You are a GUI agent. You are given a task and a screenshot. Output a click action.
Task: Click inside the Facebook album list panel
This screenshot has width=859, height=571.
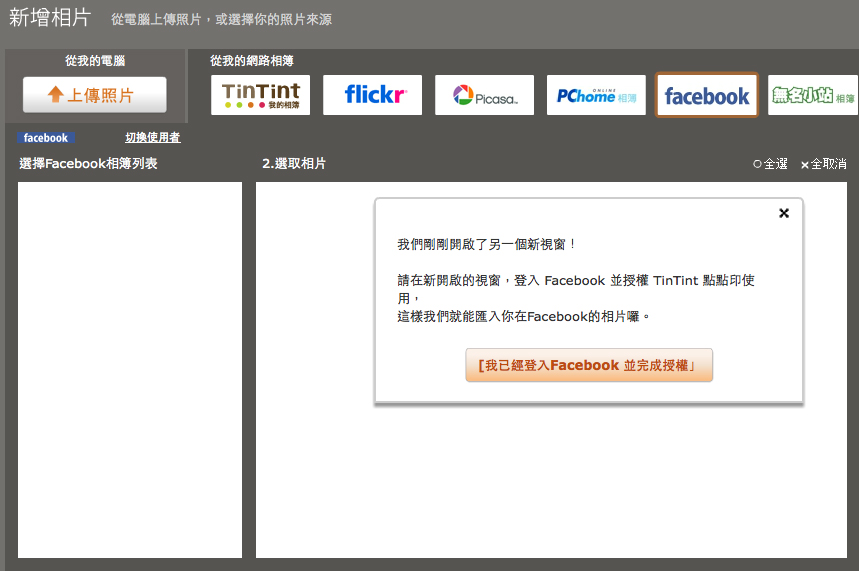[130, 370]
